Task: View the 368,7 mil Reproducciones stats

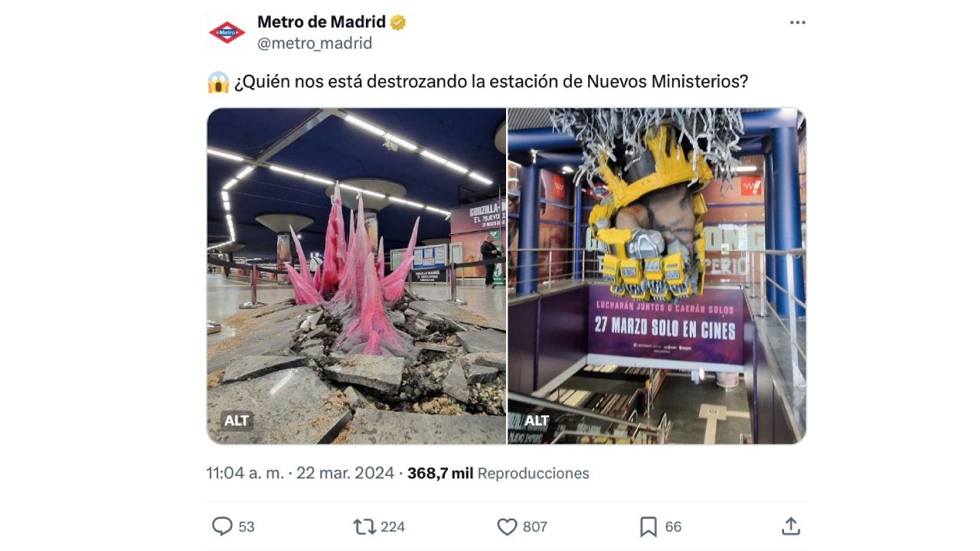Action: 498,473
